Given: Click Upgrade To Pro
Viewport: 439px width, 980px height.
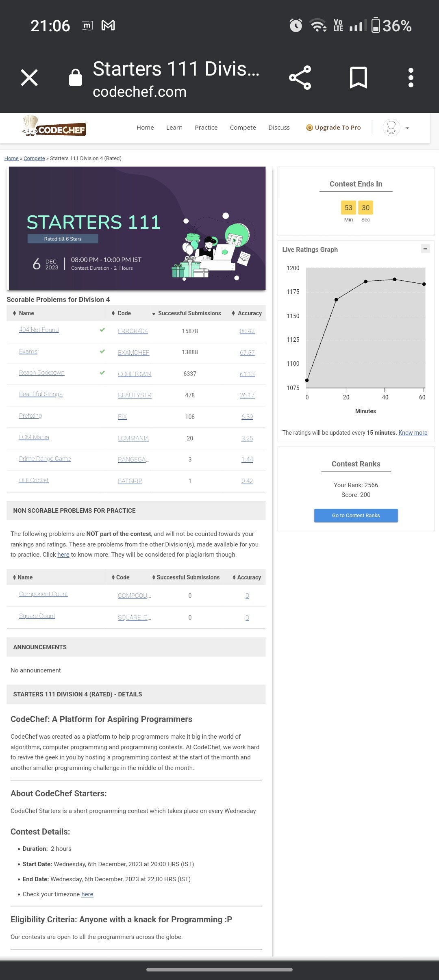Looking at the screenshot, I should coord(333,128).
